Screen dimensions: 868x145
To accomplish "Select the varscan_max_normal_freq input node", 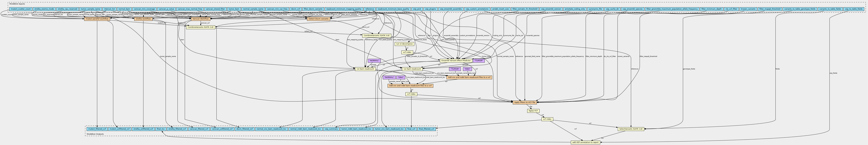I will (190, 9).
